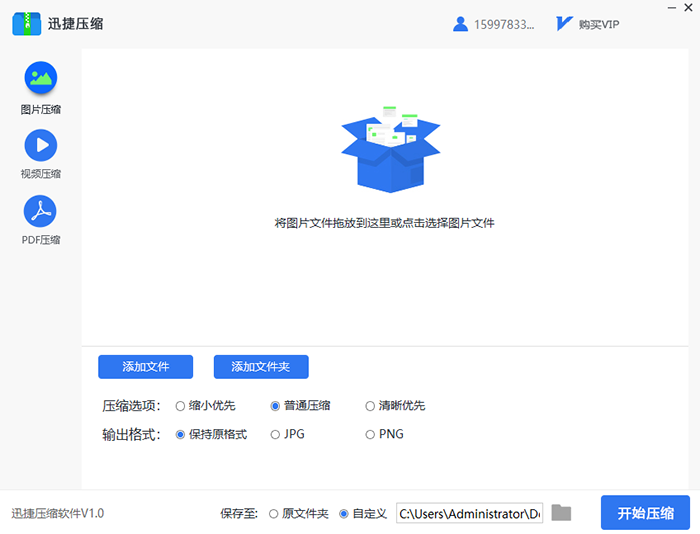Image resolution: width=700 pixels, height=534 pixels.
Task: Click the save path input field
Action: [469, 513]
